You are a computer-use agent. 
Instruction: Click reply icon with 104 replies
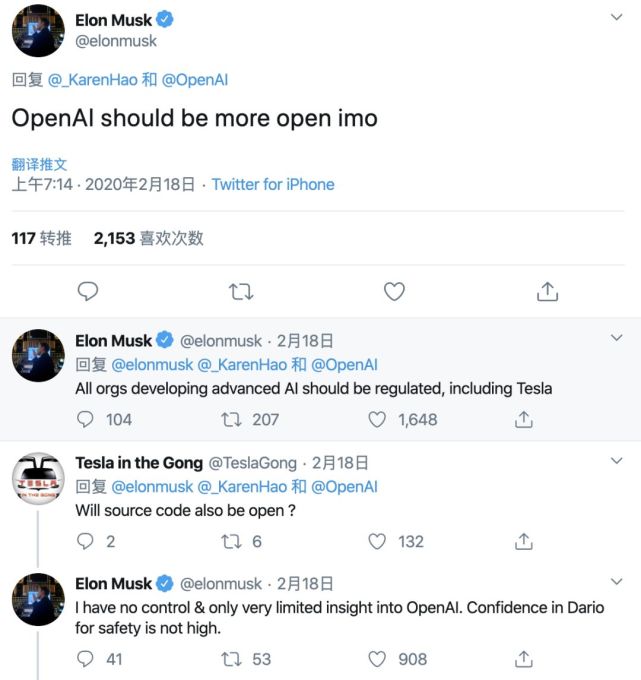[87, 420]
